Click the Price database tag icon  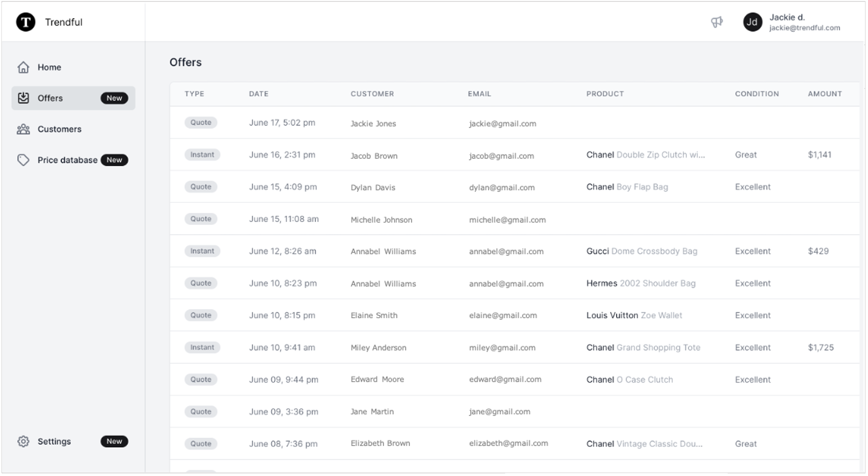[23, 160]
